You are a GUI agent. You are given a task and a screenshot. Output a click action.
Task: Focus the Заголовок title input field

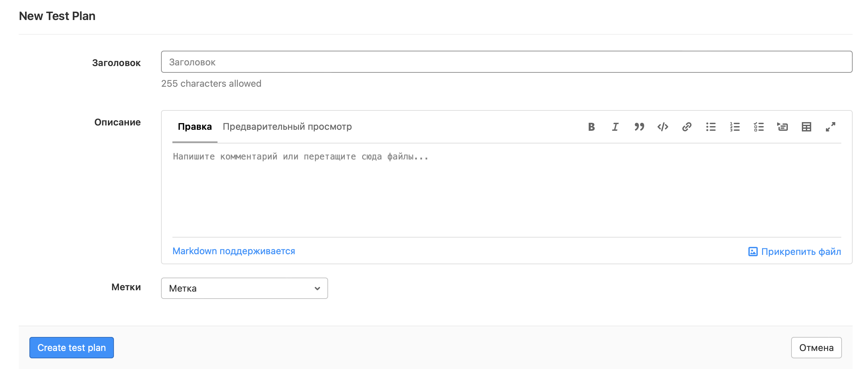pos(507,62)
